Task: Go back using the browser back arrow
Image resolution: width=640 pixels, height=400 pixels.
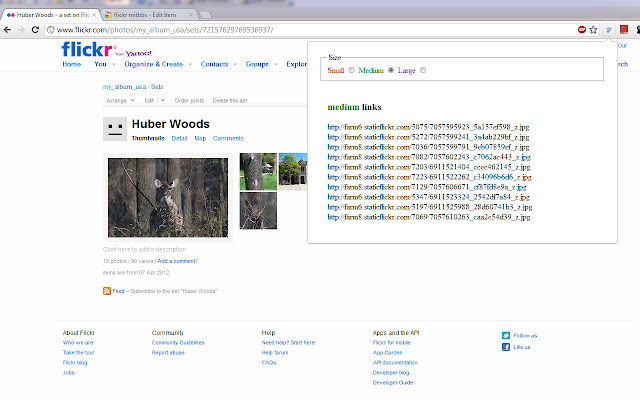Action: [x=7, y=30]
